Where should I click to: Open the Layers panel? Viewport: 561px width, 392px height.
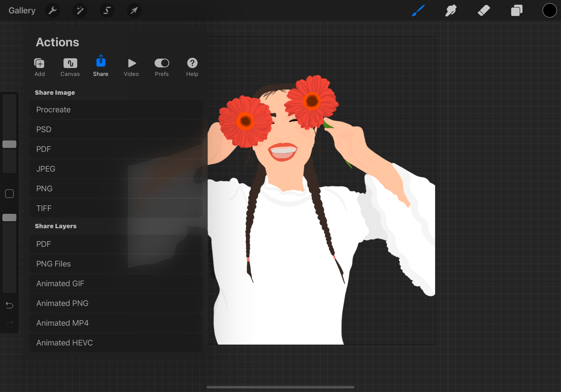(x=516, y=10)
